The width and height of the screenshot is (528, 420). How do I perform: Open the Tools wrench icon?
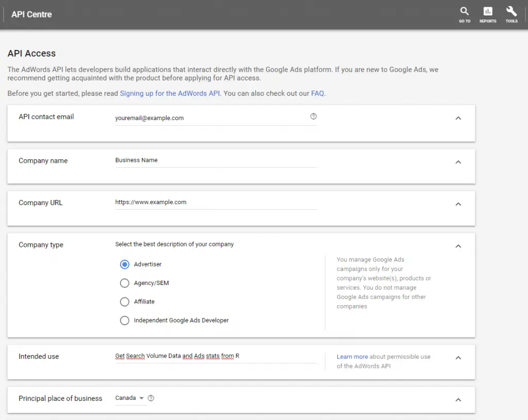[x=511, y=15]
